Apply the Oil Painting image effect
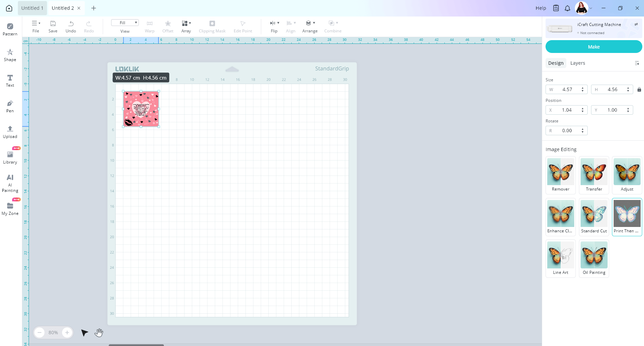Viewport: 644px width, 346px height. [x=594, y=258]
